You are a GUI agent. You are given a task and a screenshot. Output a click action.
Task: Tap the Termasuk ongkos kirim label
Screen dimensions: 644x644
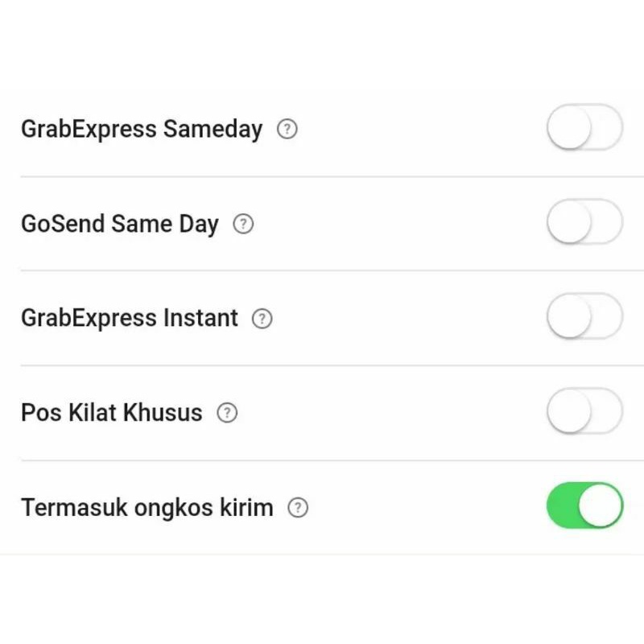click(147, 508)
